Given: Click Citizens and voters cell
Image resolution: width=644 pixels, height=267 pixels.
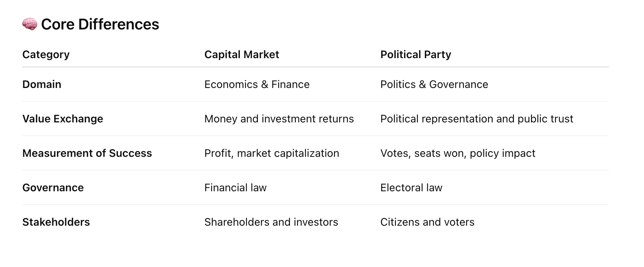Looking at the screenshot, I should (x=427, y=222).
